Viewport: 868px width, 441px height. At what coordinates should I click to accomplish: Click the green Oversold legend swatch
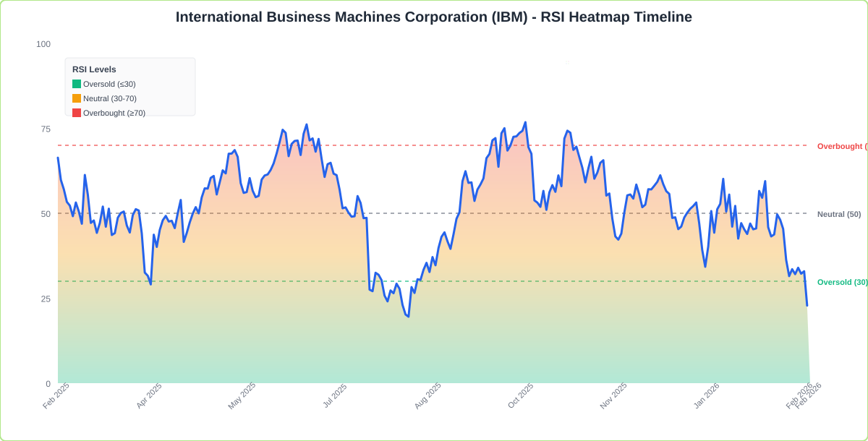77,84
